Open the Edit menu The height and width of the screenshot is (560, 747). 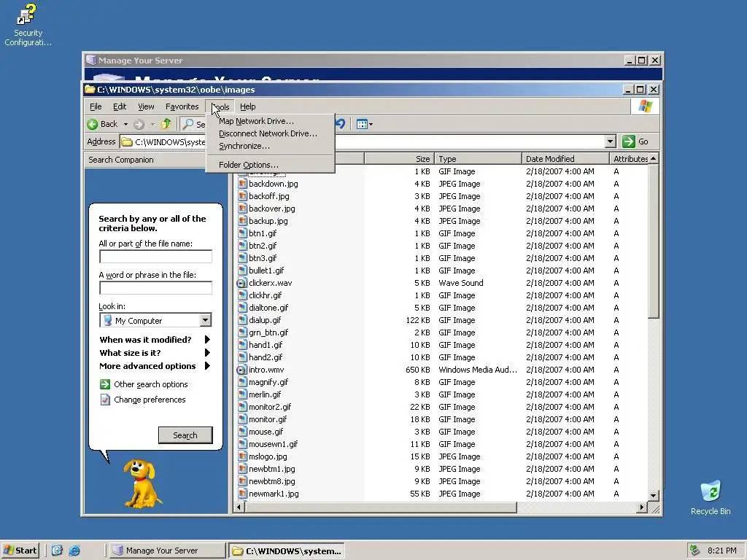[120, 106]
